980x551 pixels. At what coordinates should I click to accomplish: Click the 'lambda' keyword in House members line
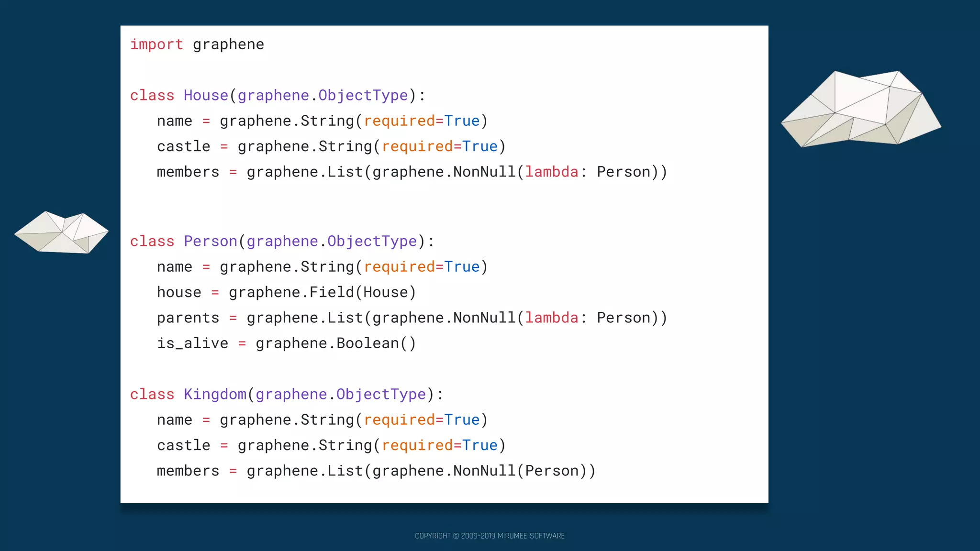coord(552,172)
